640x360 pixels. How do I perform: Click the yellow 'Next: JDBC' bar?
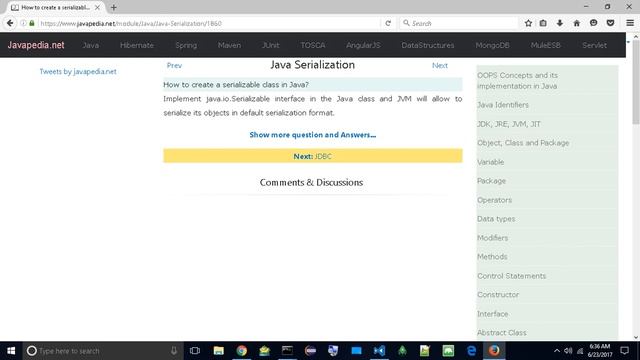[313, 156]
